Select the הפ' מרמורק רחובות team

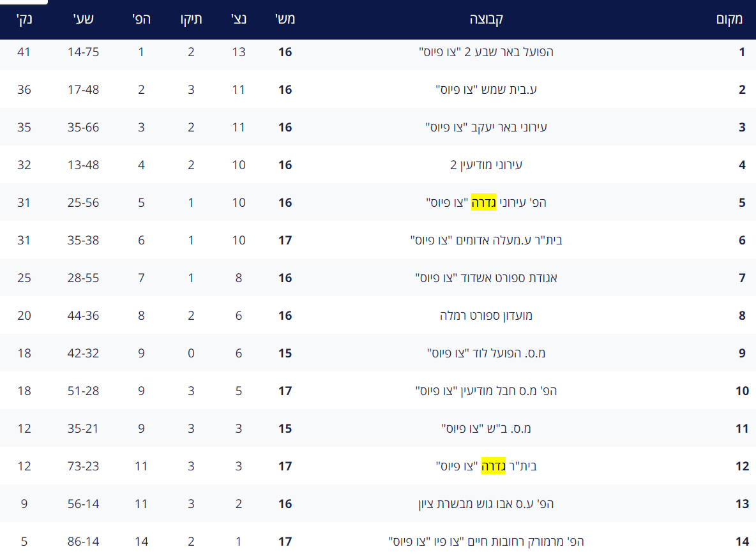(486, 541)
